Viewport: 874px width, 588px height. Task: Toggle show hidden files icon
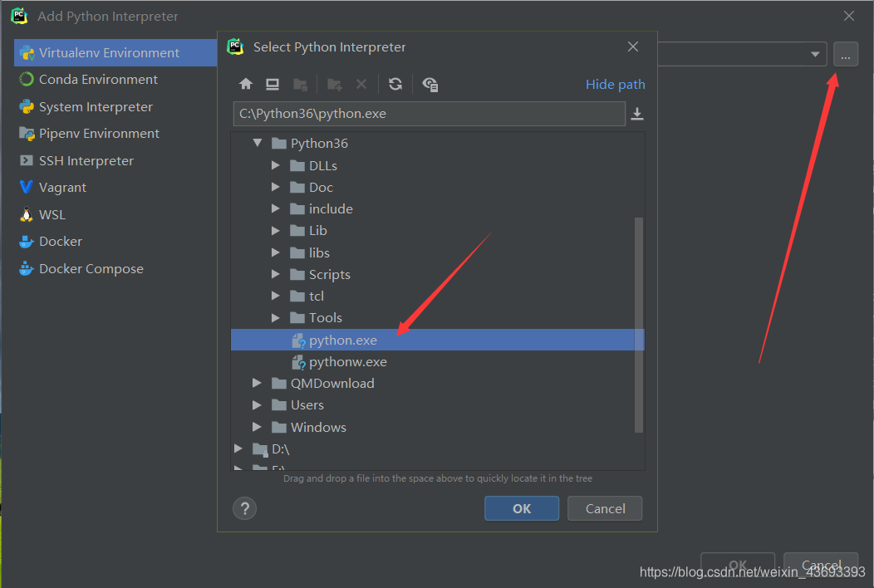(x=430, y=84)
